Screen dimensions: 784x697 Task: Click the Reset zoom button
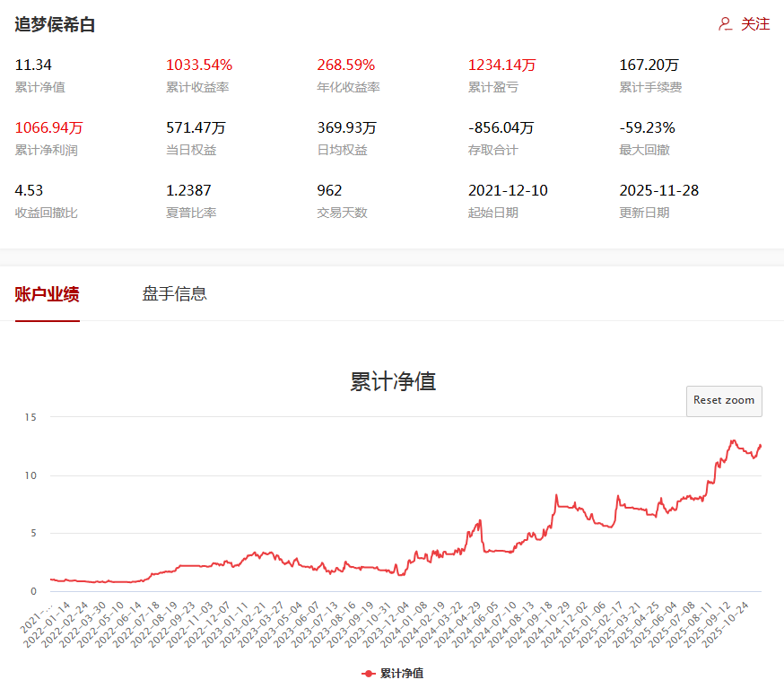click(x=724, y=401)
